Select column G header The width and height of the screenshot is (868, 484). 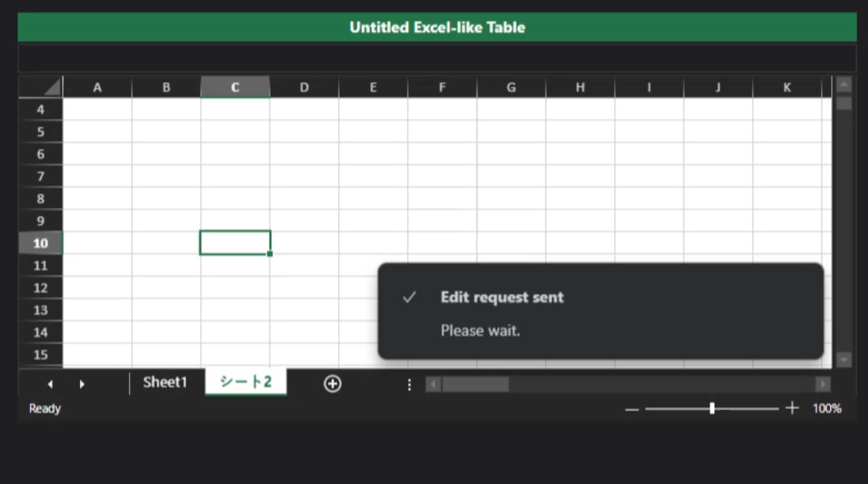tap(511, 88)
